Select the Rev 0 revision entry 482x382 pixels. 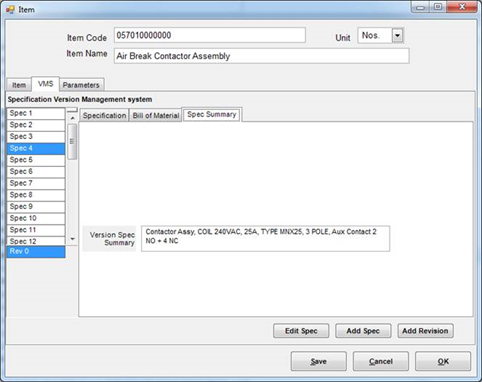(x=36, y=252)
